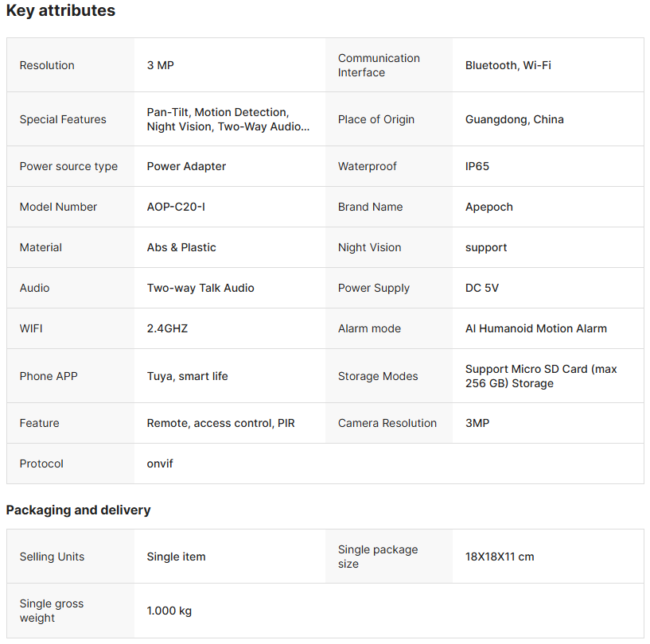Click the Abs & Plastic material value

click(181, 247)
